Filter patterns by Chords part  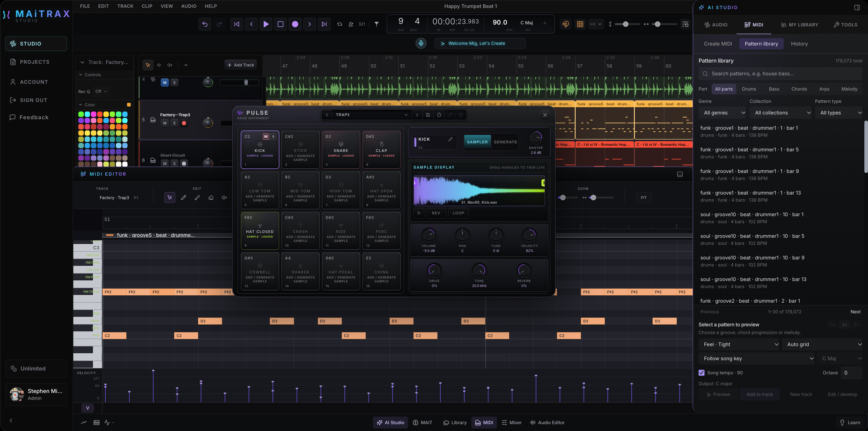point(799,89)
